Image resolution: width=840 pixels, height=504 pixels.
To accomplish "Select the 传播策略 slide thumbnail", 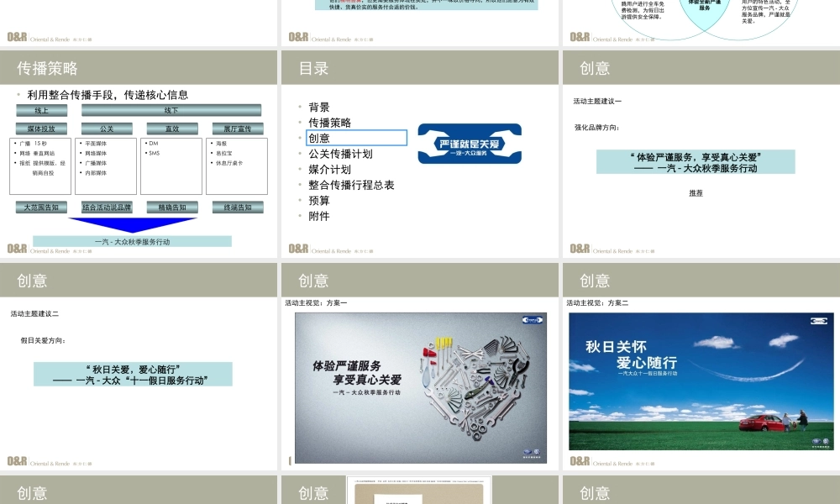I will pyautogui.click(x=139, y=154).
